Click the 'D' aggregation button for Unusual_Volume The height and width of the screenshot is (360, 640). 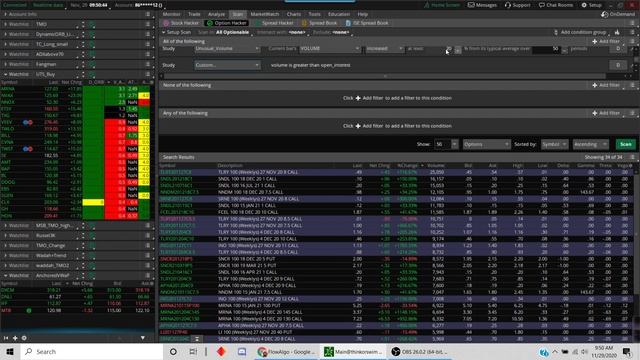[618, 49]
